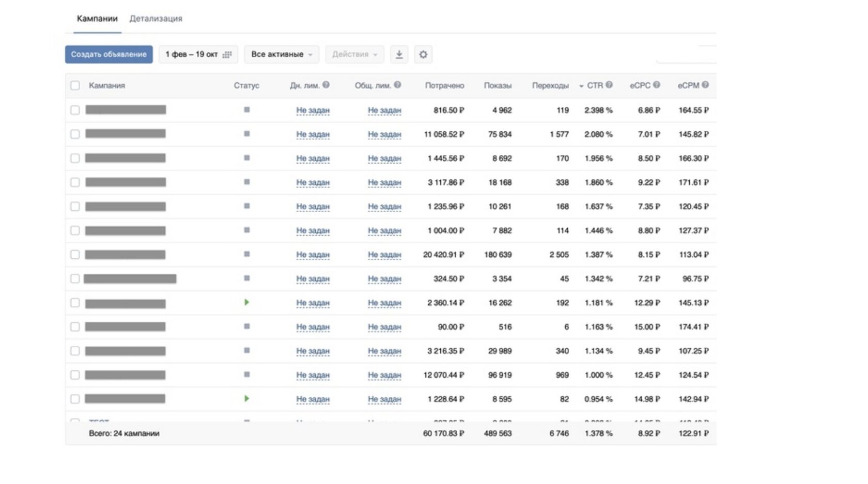
Task: Click stopped status icon in 1 004.00 ₽ row
Action: point(246,230)
